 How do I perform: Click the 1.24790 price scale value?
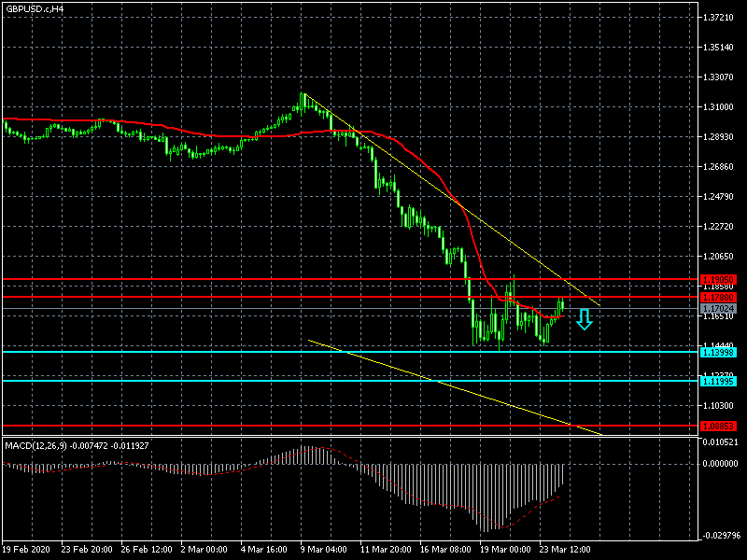pos(719,197)
